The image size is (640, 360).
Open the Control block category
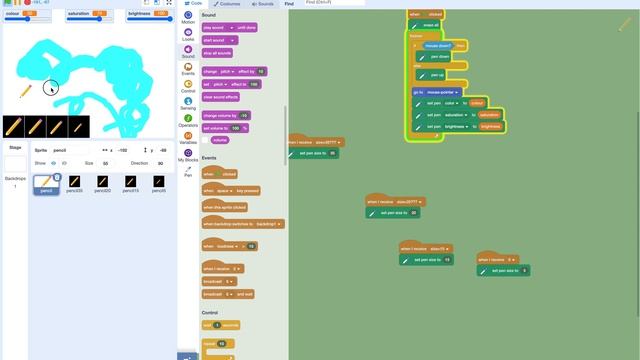click(188, 87)
